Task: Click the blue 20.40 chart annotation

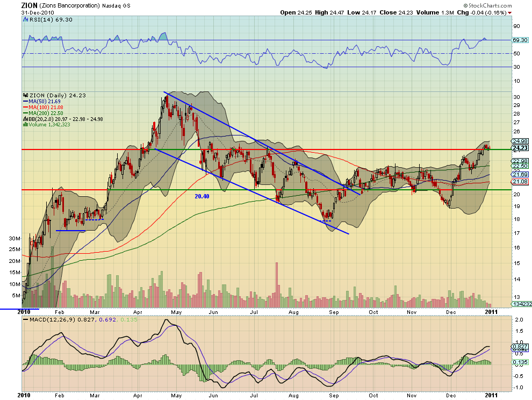Action: pyautogui.click(x=202, y=196)
